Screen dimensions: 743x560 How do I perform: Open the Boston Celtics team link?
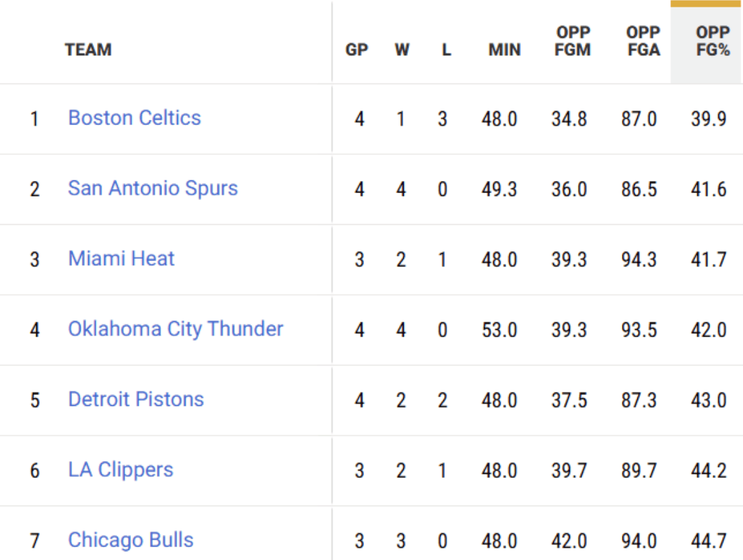coord(135,118)
